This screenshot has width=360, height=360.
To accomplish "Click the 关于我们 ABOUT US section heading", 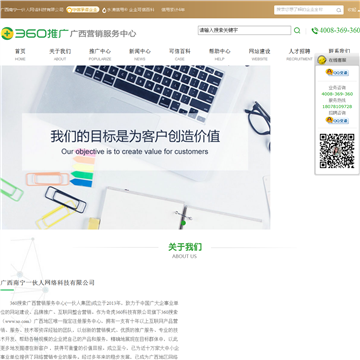I will click(185, 251).
